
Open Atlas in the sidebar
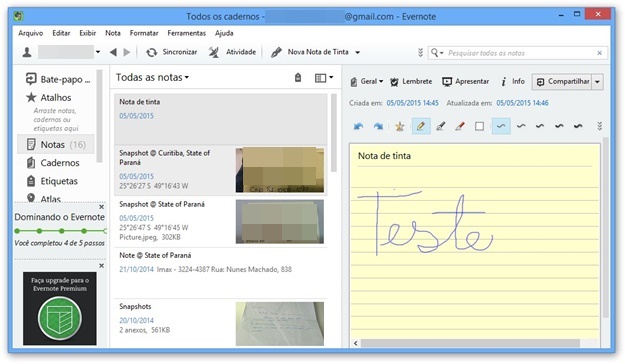tap(44, 198)
